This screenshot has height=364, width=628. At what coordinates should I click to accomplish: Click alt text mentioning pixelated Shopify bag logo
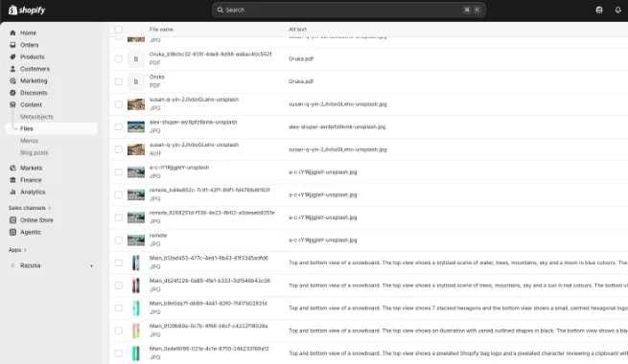point(458,353)
